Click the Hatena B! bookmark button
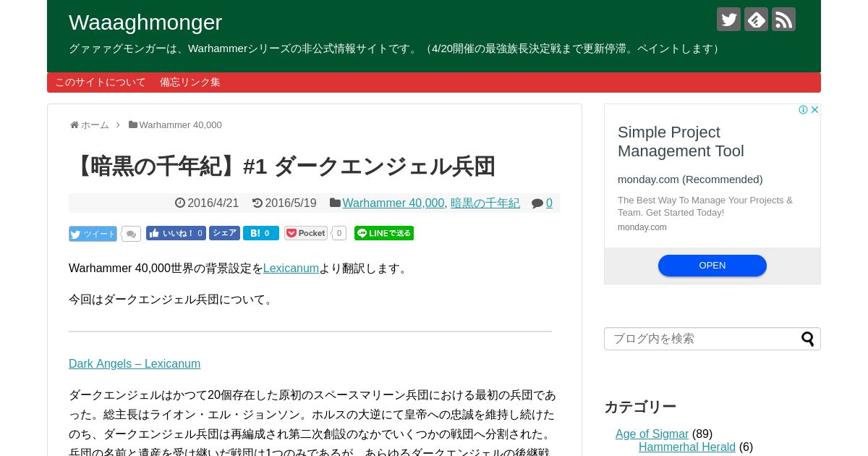 [x=261, y=233]
